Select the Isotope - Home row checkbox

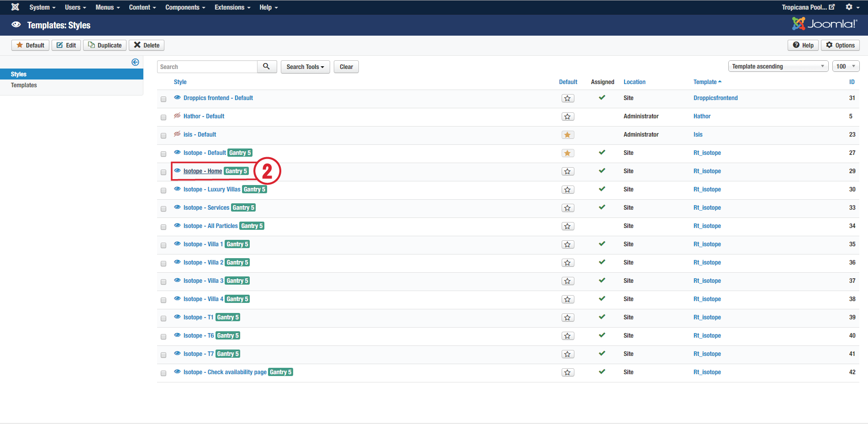pos(163,172)
